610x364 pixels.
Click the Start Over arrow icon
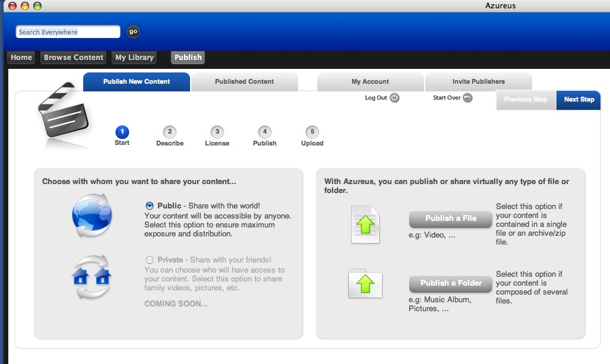pos(467,97)
